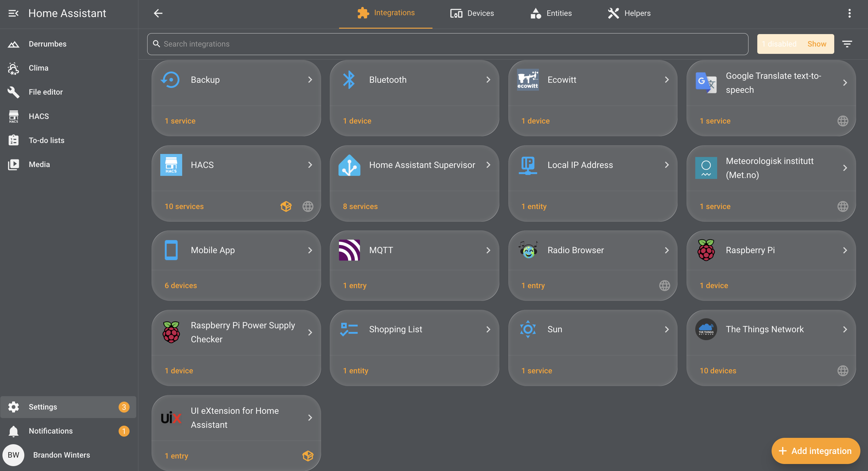Click the Ecowitt logo icon
The width and height of the screenshot is (868, 471).
pos(528,80)
